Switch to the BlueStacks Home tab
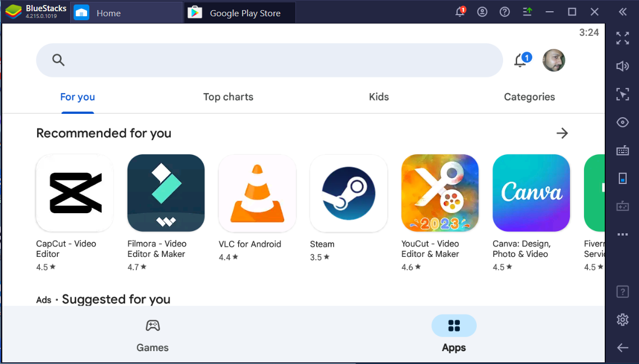The image size is (639, 364). pyautogui.click(x=126, y=13)
